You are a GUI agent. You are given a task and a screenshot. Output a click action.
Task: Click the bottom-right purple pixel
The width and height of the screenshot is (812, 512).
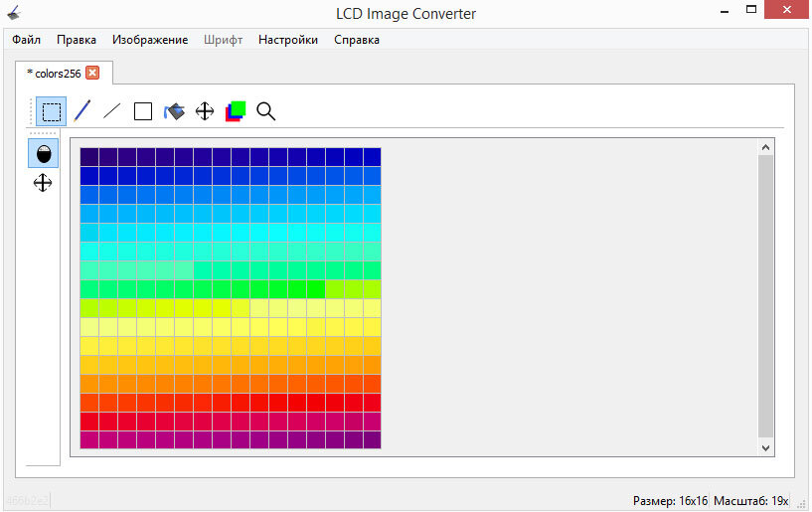373,440
